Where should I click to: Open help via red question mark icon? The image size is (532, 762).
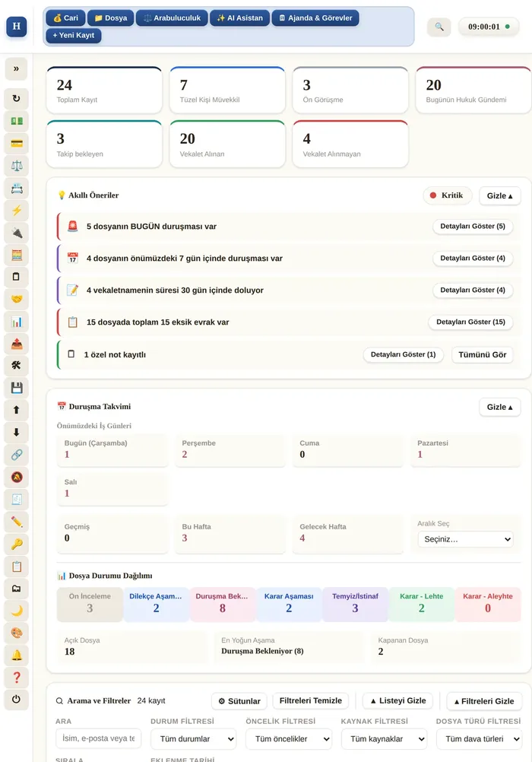click(17, 678)
